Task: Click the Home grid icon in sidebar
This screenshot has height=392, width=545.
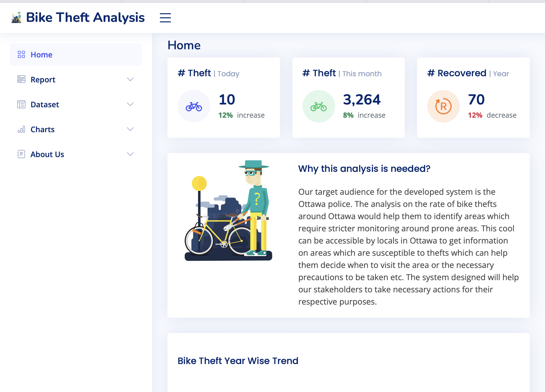Action: [x=21, y=54]
